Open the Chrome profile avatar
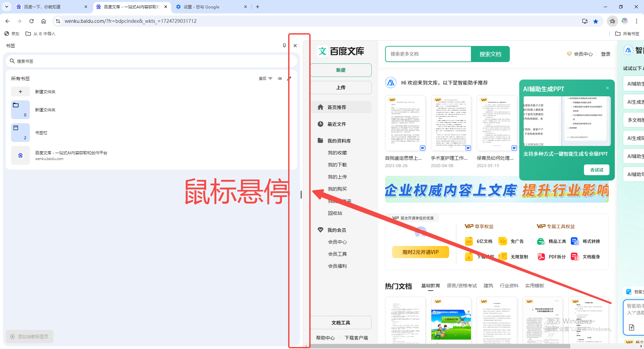 point(625,21)
